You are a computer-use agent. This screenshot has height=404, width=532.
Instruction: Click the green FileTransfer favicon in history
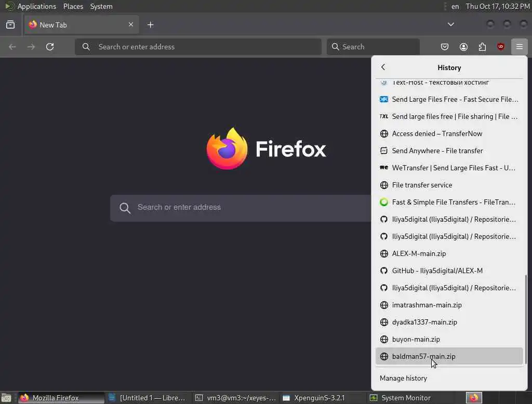coord(384,202)
